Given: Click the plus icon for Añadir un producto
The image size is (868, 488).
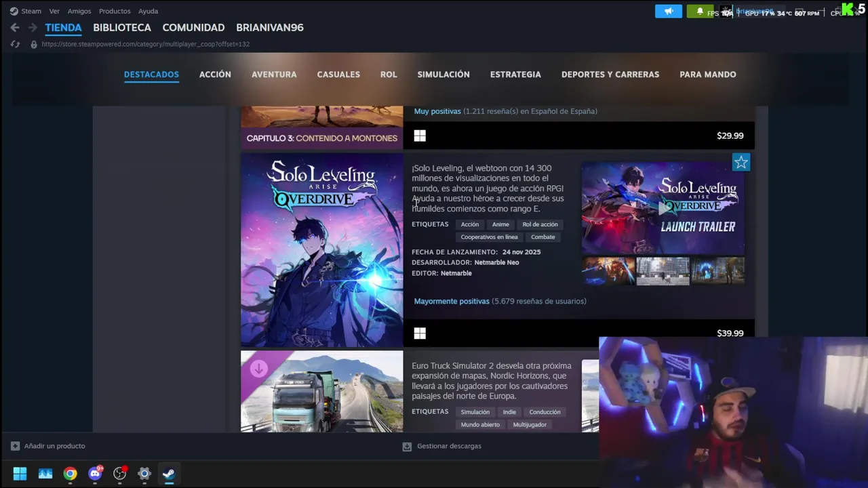Looking at the screenshot, I should coord(15,446).
